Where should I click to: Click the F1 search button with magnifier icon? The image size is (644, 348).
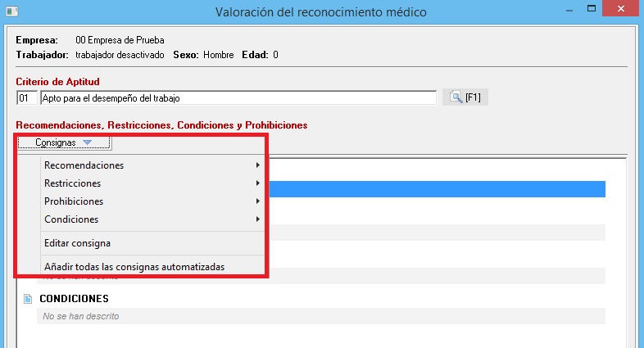pyautogui.click(x=465, y=97)
